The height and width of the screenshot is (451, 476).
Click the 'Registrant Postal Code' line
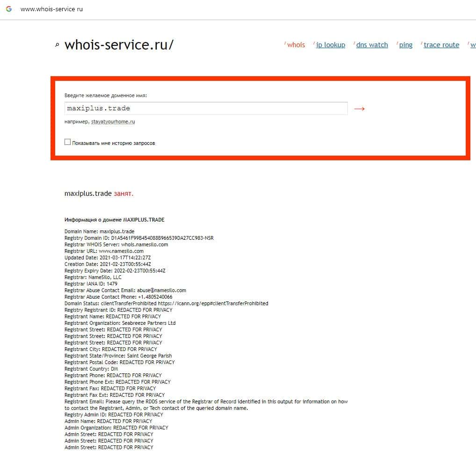[x=120, y=362]
